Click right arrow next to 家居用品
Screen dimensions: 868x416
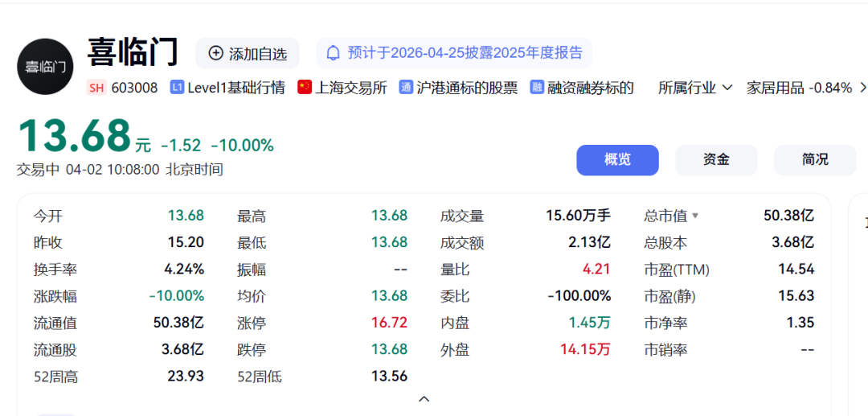tap(862, 88)
